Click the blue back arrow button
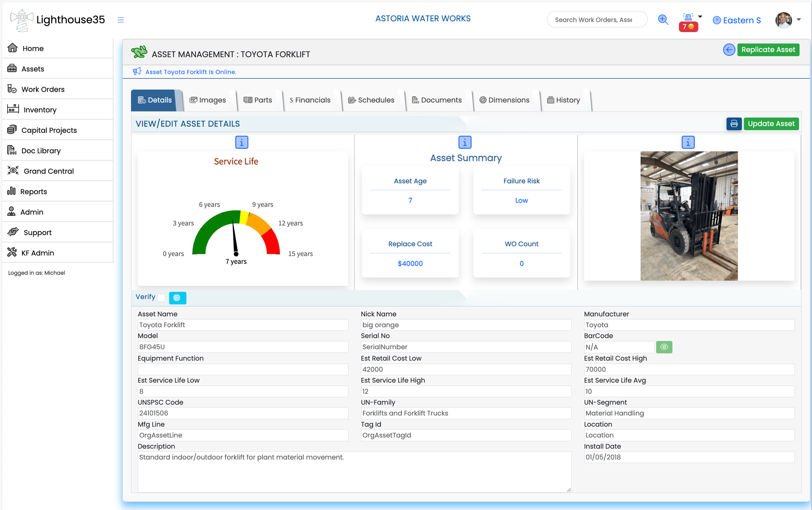This screenshot has height=510, width=812. tap(729, 50)
